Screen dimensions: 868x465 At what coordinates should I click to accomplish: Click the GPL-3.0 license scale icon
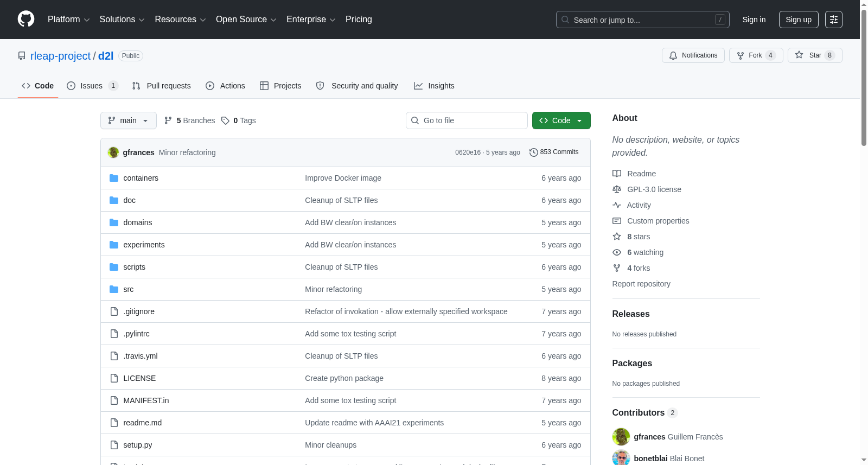(617, 189)
